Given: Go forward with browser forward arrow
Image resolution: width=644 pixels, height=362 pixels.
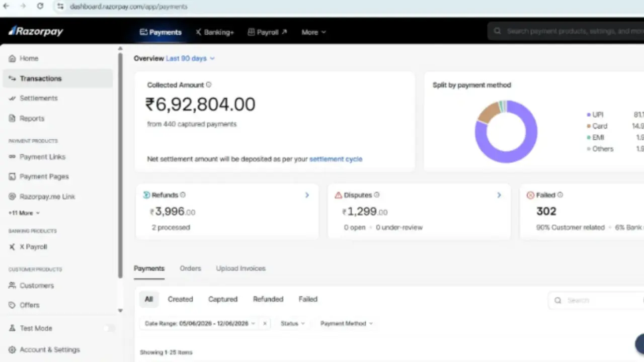Looking at the screenshot, I should [23, 6].
